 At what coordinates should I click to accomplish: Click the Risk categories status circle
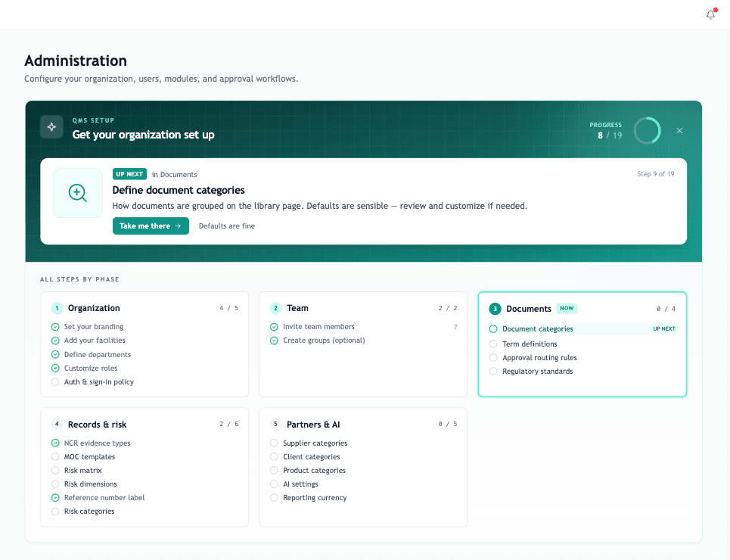[55, 512]
